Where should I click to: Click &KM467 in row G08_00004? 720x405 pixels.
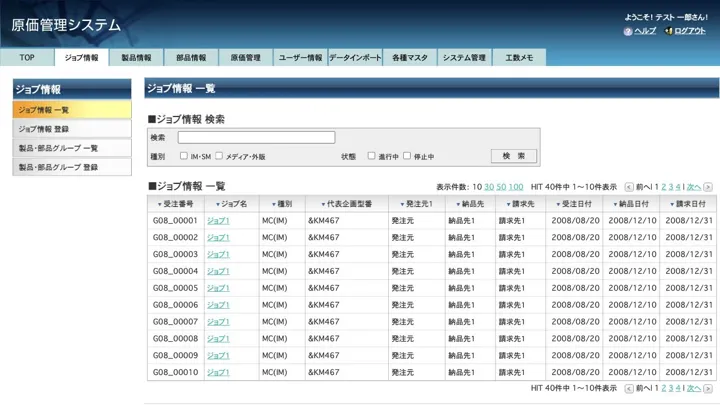(x=324, y=271)
